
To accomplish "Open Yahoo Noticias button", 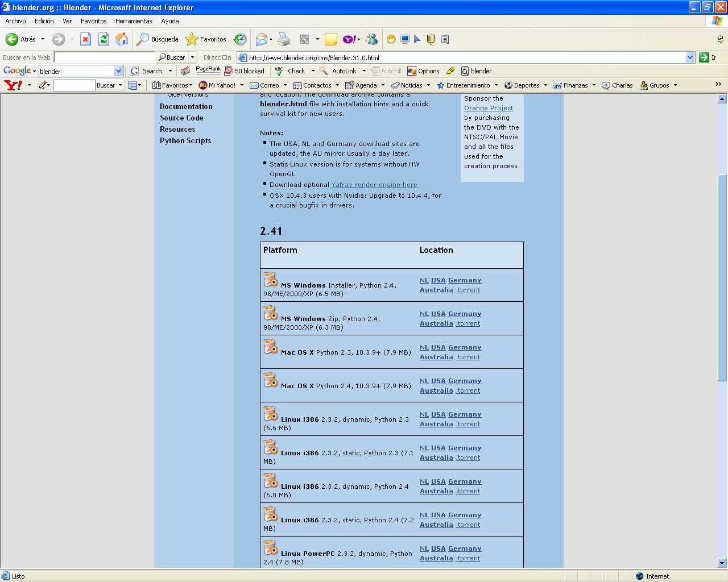I will pyautogui.click(x=407, y=85).
